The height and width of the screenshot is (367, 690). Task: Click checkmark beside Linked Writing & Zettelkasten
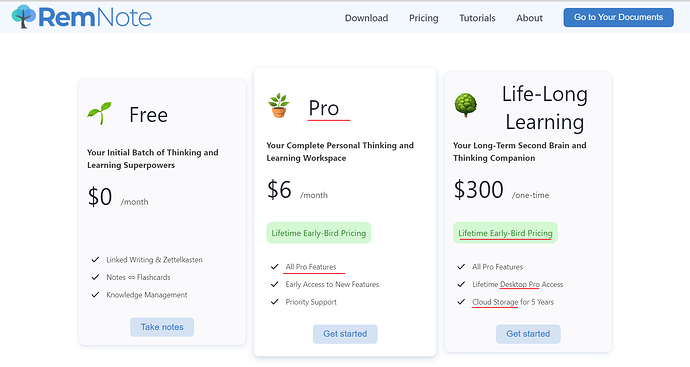pos(95,260)
